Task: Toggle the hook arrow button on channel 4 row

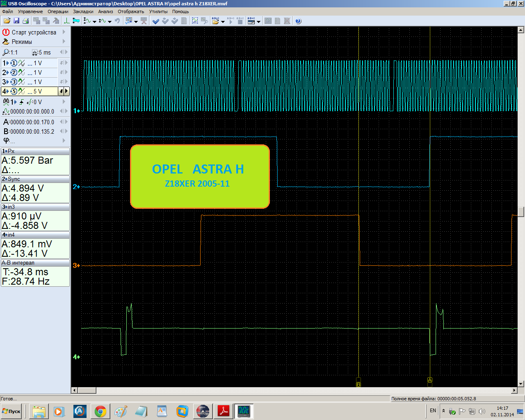Action: pos(62,91)
